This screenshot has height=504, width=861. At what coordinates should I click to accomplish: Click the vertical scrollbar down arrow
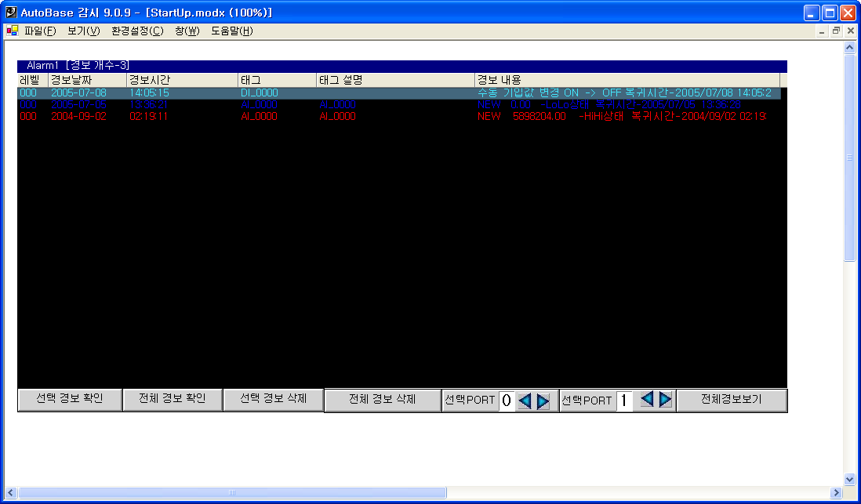point(849,479)
